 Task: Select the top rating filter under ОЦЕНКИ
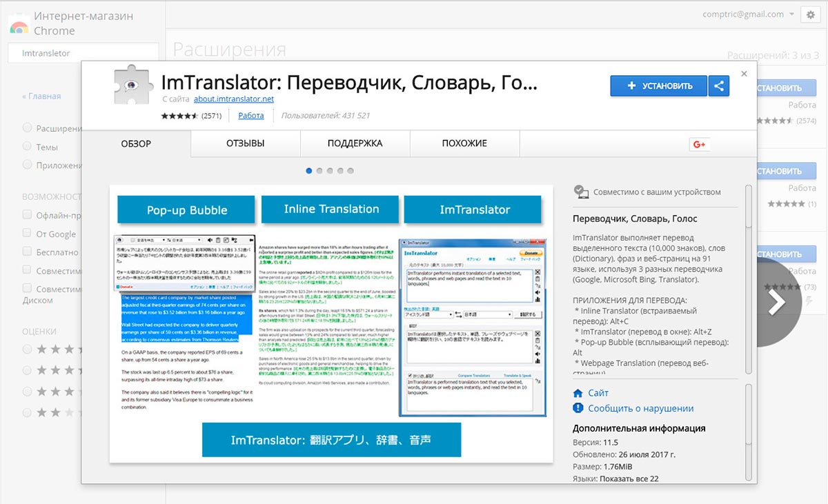pyautogui.click(x=27, y=350)
